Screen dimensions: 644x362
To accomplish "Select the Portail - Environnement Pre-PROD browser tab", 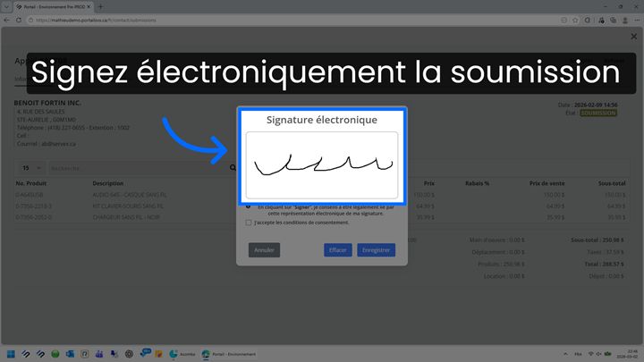I will click(x=54, y=6).
